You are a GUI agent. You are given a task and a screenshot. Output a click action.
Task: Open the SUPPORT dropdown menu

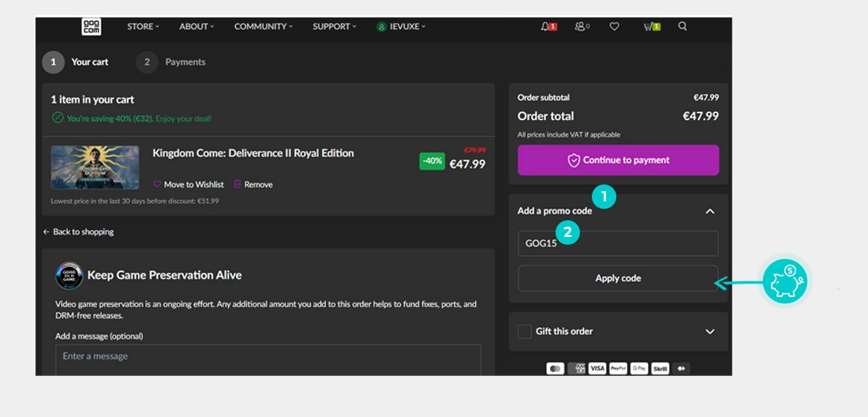335,26
